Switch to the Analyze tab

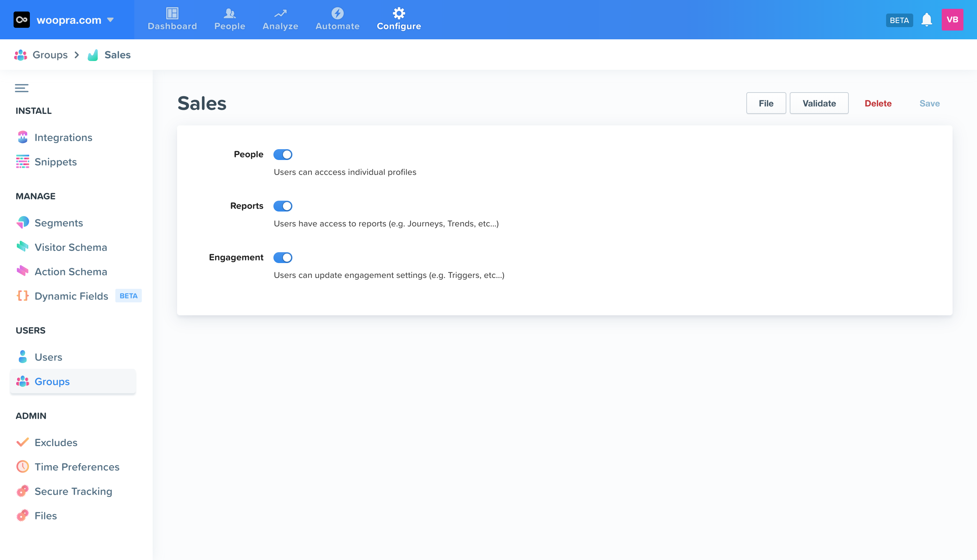pos(280,20)
